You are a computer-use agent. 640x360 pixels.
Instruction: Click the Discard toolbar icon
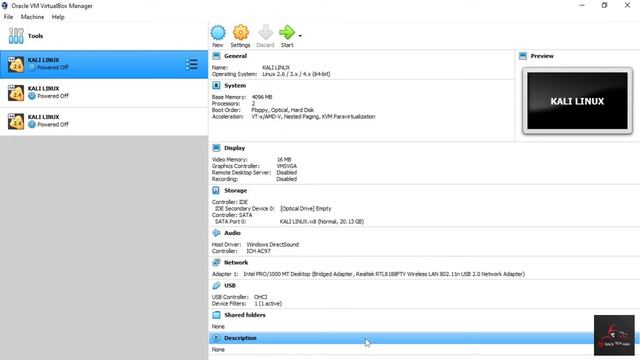pos(265,33)
